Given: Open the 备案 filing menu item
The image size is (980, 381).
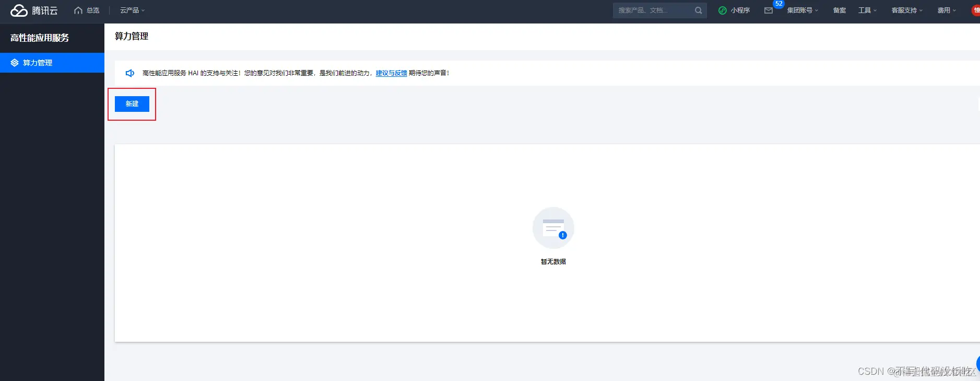Looking at the screenshot, I should click(840, 10).
